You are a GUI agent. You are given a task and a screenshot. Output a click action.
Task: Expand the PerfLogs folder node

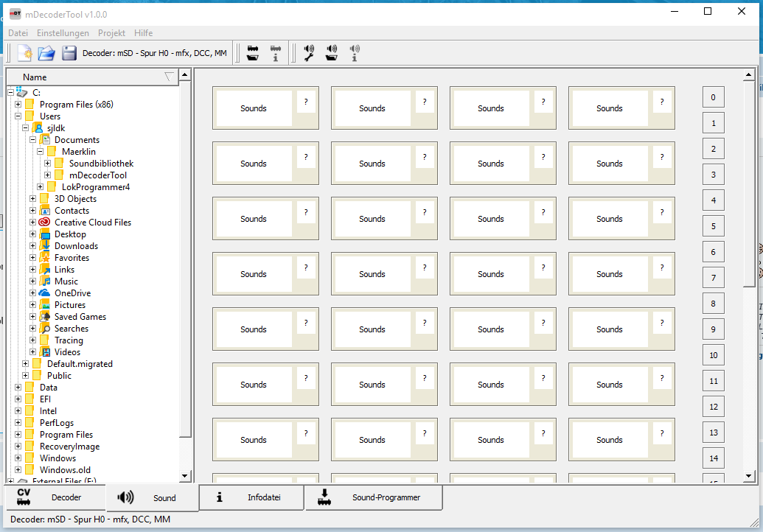click(x=18, y=423)
